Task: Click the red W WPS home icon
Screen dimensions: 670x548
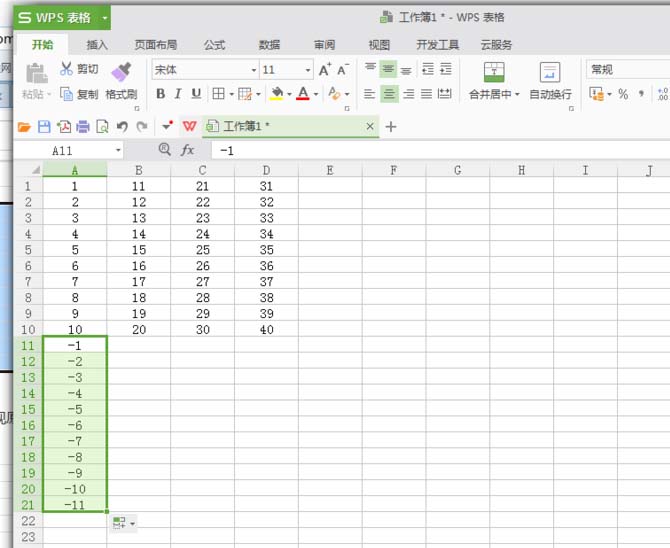Action: pyautogui.click(x=189, y=126)
